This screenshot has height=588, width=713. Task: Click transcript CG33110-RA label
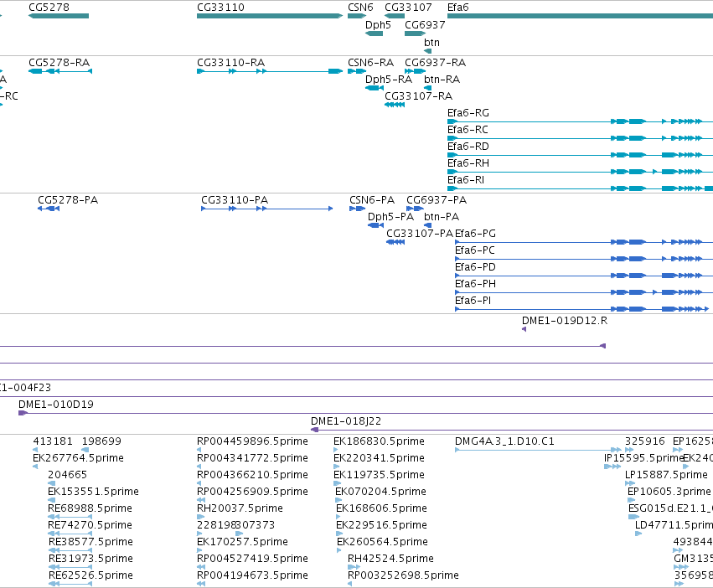click(x=230, y=63)
